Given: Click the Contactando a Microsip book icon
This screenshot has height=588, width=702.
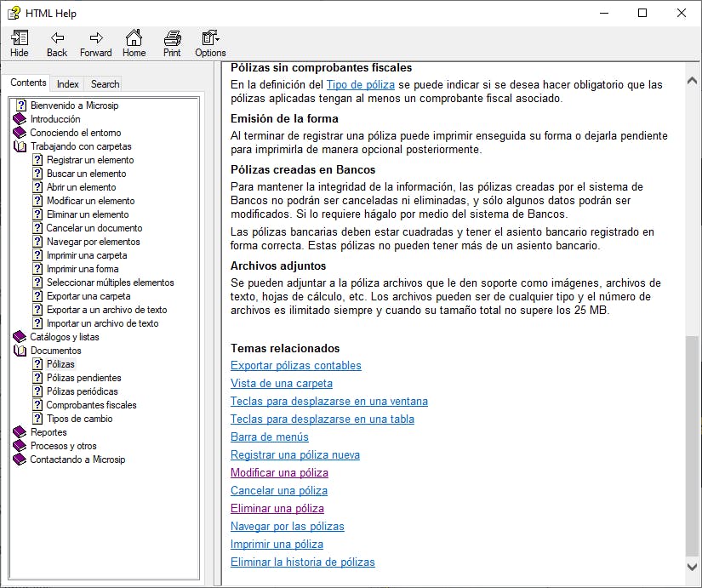Looking at the screenshot, I should pos(20,460).
